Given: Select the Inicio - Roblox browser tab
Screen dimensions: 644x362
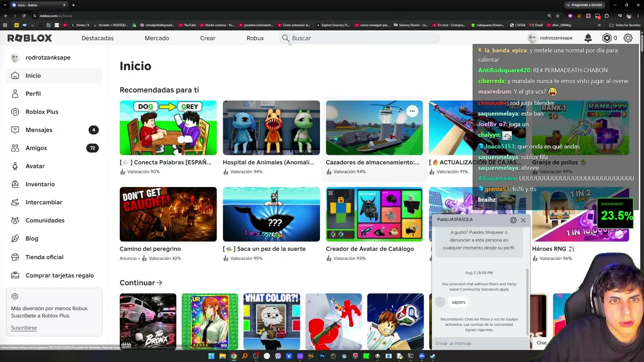Looking at the screenshot, I should tap(39, 5).
